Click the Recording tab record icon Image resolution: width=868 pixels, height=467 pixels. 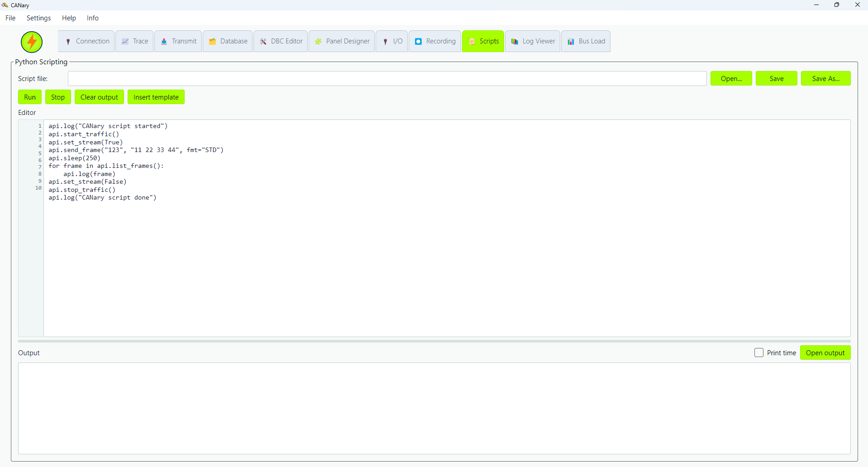pyautogui.click(x=419, y=42)
